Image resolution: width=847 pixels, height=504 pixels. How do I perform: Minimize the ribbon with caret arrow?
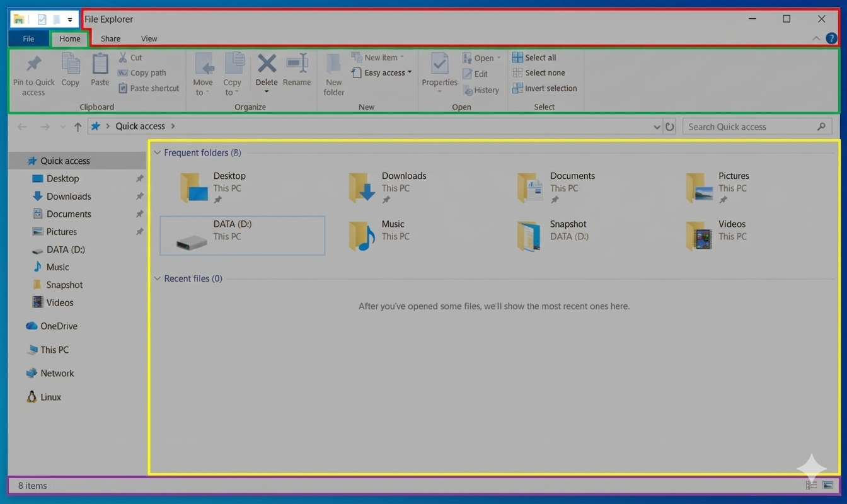816,38
